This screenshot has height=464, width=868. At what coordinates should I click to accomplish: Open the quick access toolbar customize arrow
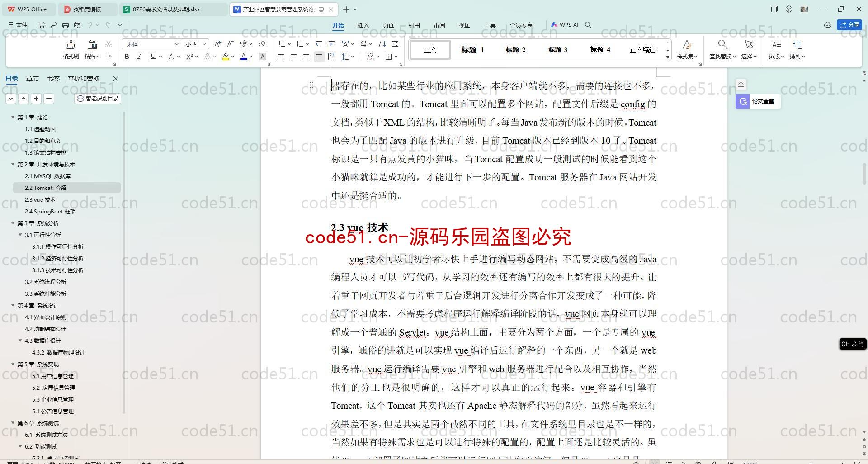(x=120, y=25)
